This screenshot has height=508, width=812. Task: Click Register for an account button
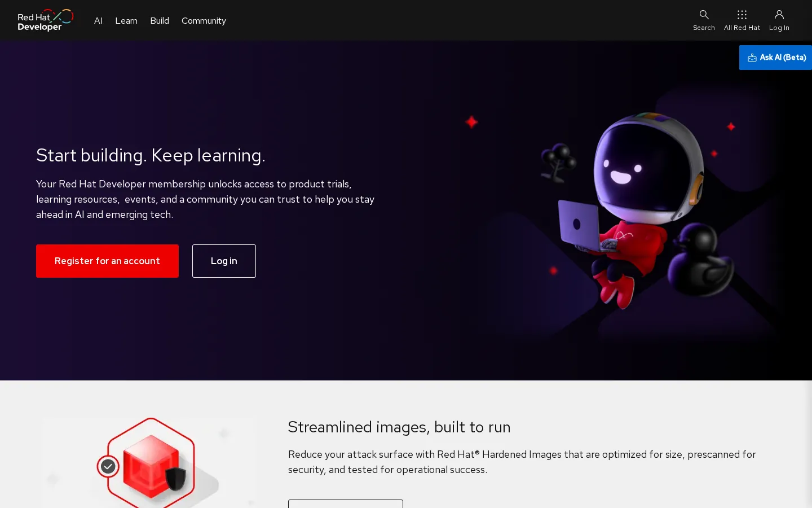(x=107, y=261)
